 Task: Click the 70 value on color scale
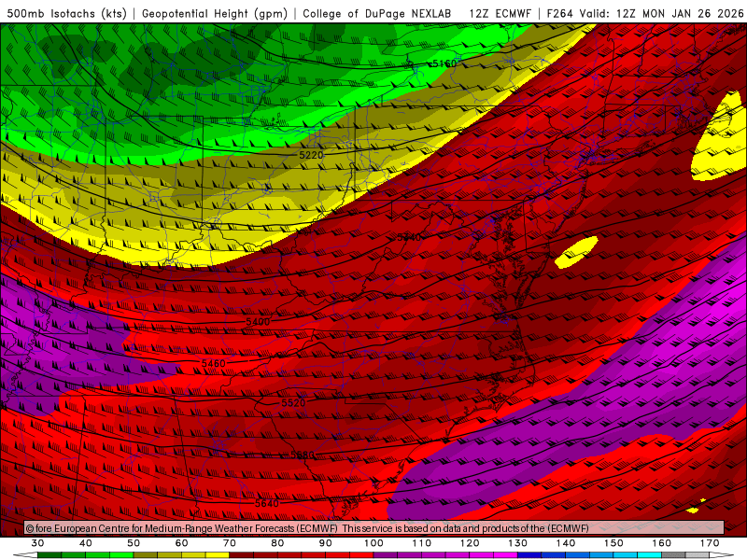tap(230, 543)
